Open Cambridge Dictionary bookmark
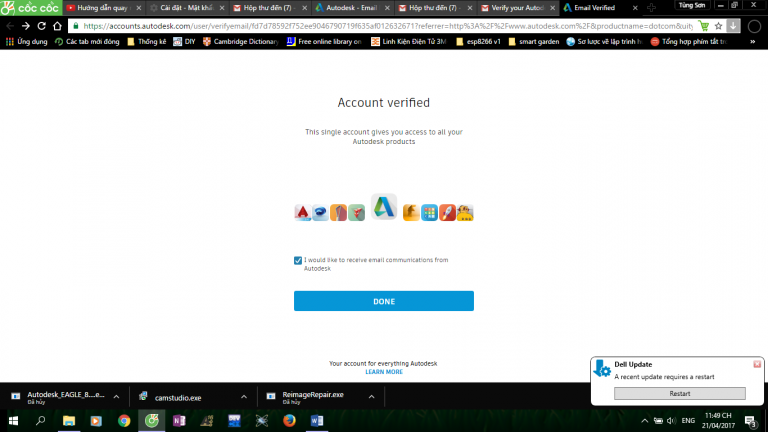This screenshot has width=768, height=432. click(240, 42)
